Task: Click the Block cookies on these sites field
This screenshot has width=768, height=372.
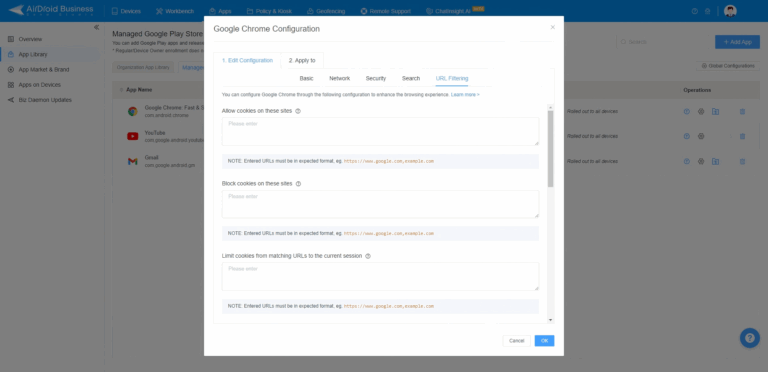Action: [x=381, y=204]
